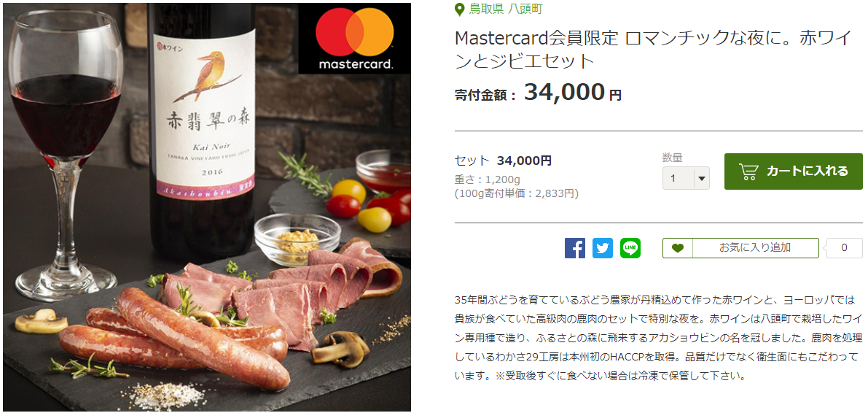Expand quantity selector arrow
The width and height of the screenshot is (868, 413).
point(701,179)
